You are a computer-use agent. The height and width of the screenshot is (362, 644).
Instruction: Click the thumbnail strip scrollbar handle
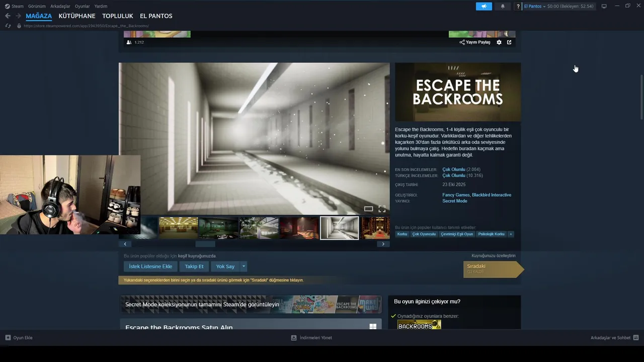(205, 244)
